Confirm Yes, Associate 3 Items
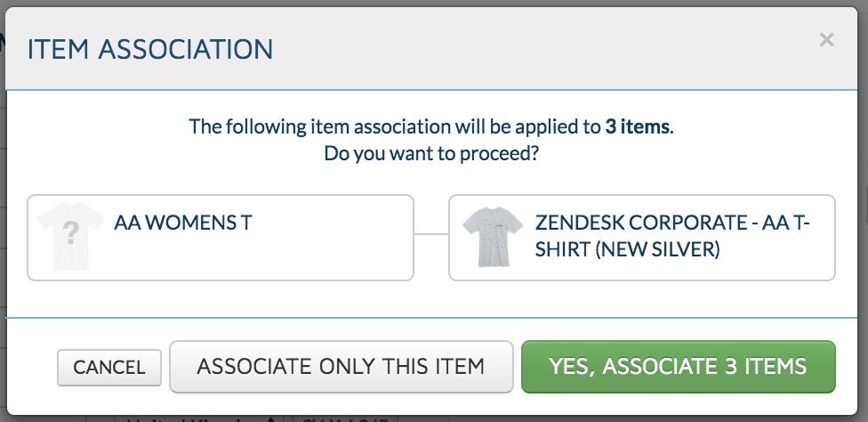The width and height of the screenshot is (868, 422). [678, 367]
